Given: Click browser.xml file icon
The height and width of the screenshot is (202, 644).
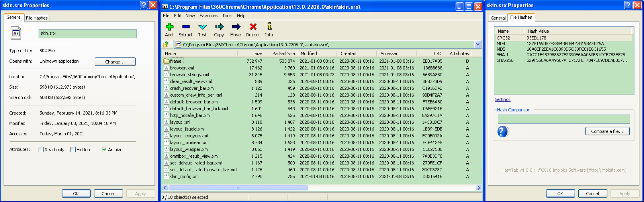Looking at the screenshot, I should pos(166,68).
